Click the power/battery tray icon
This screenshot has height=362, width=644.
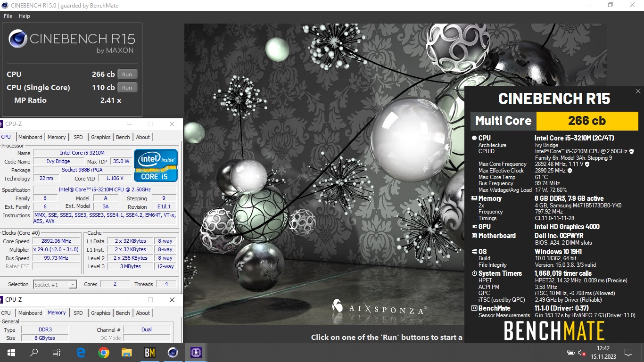[x=570, y=353]
